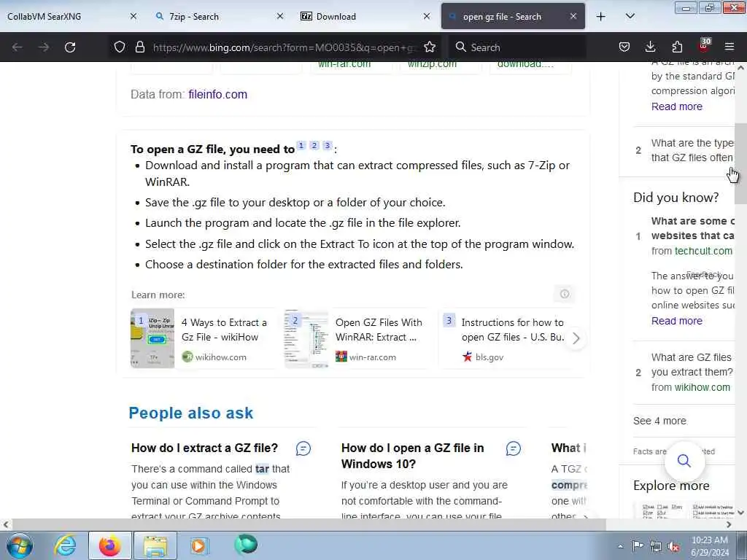
Task: Open chat icon for GZ file in Windows 10
Action: pyautogui.click(x=513, y=448)
